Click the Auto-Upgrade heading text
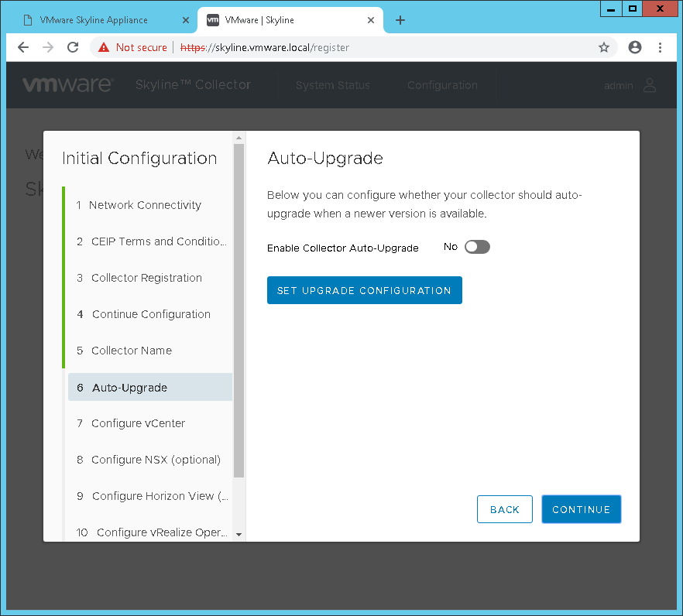683x616 pixels. [x=325, y=158]
